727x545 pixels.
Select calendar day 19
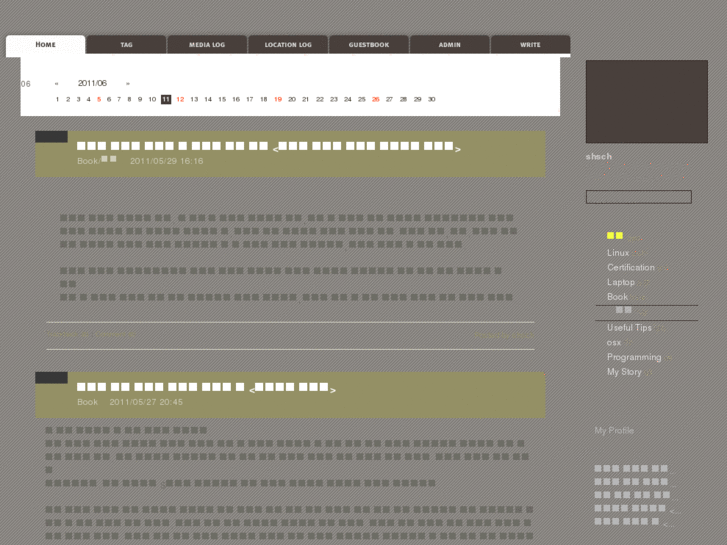tap(278, 99)
